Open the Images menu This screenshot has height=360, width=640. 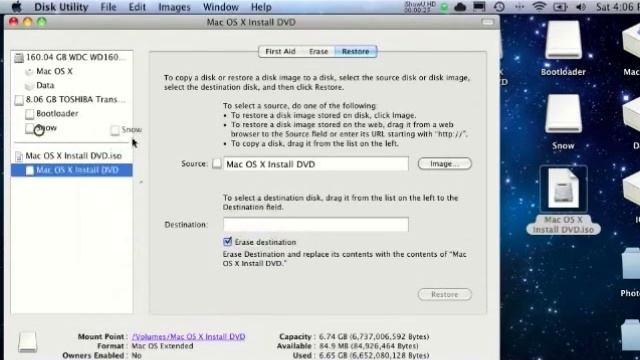point(174,7)
